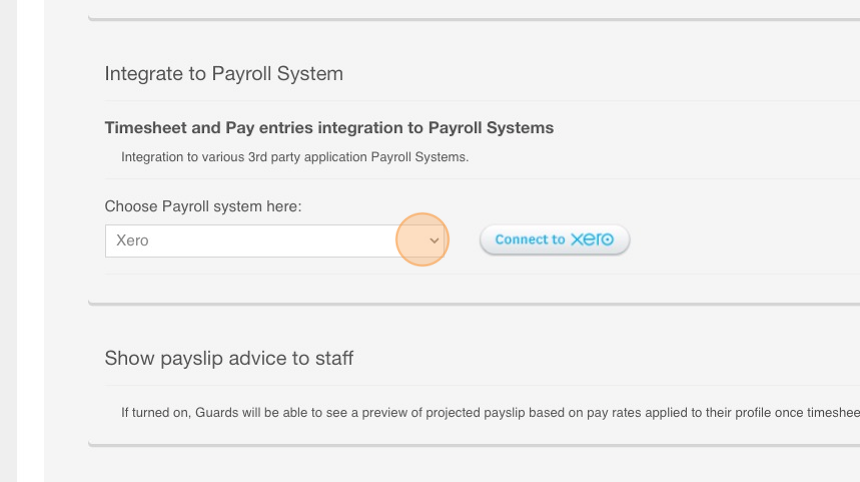Click the 'Show payslip advice to staff' heading

pyautogui.click(x=229, y=358)
